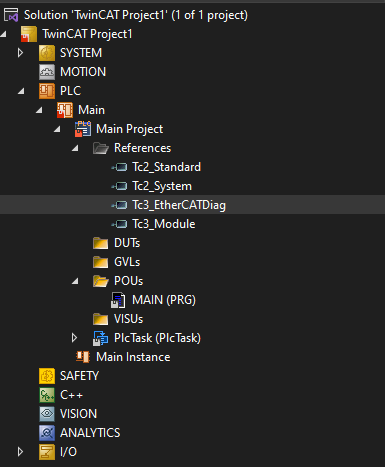
Task: Select the Tc2_Standard text
Action: tap(167, 167)
